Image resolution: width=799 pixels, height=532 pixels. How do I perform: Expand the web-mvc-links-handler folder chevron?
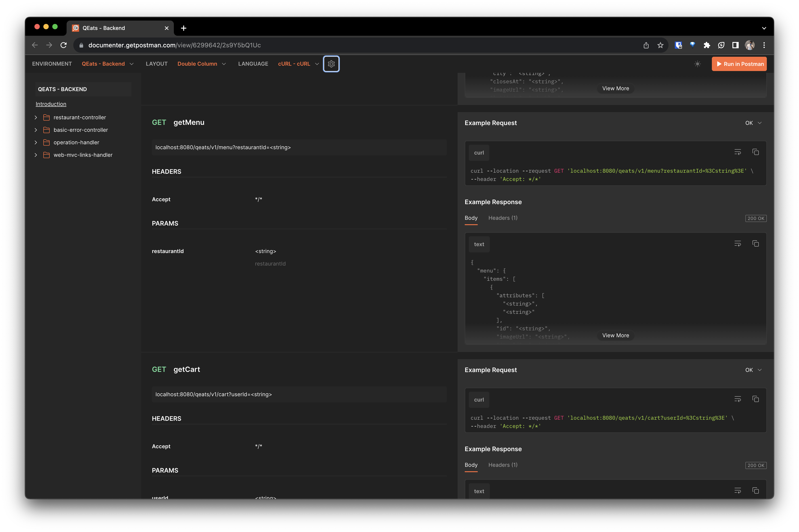36,155
